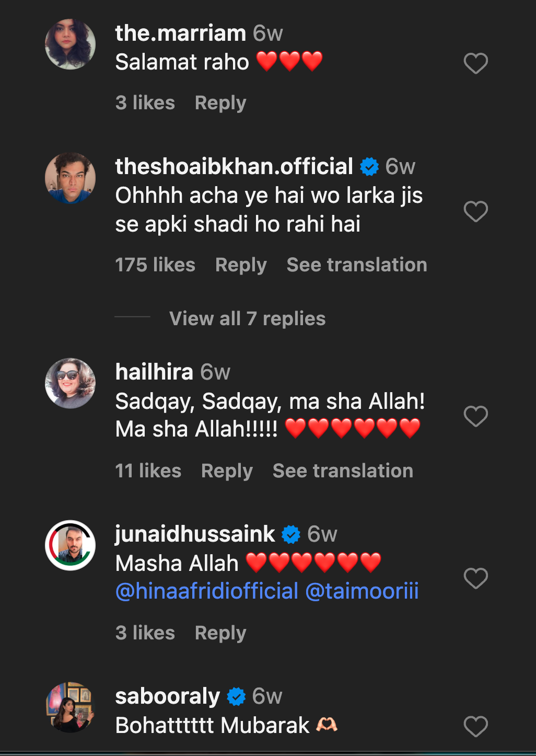This screenshot has height=756, width=536.
Task: Open '3 likes' under the.marriam's comment
Action: pos(146,102)
